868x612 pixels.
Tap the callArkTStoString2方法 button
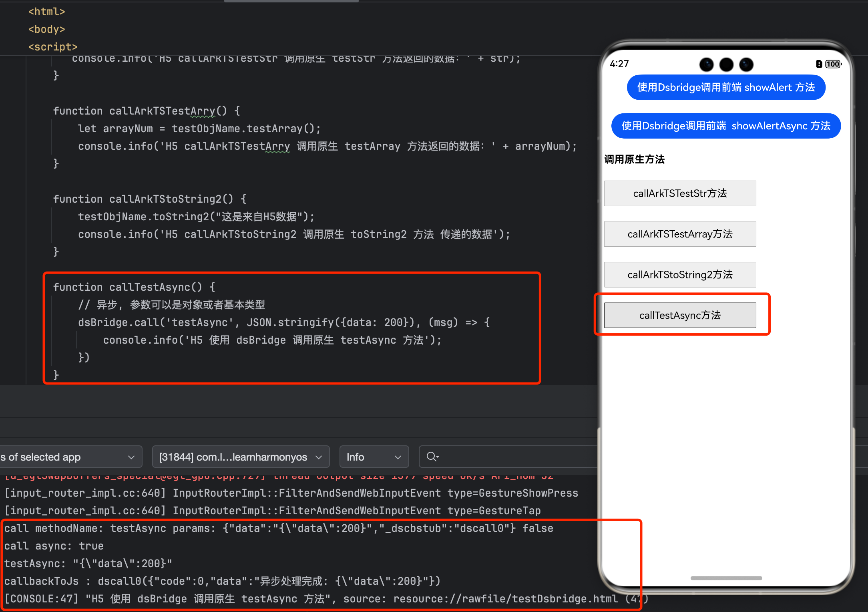tap(680, 275)
